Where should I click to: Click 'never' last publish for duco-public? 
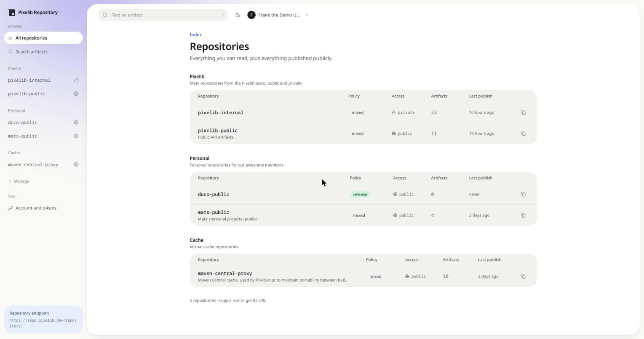click(474, 194)
